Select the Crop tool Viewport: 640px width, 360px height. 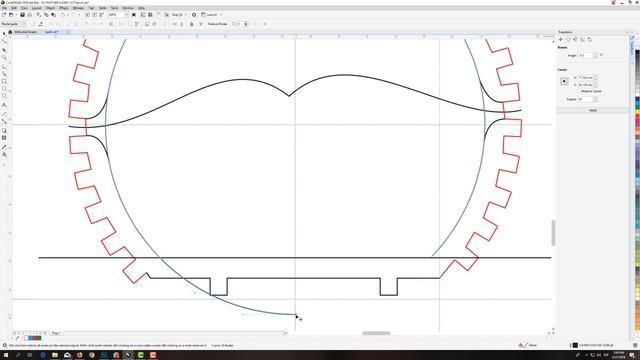(4, 50)
